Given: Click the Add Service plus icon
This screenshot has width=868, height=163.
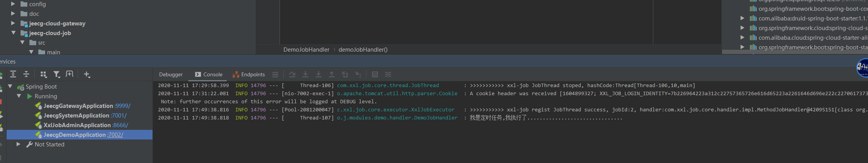Looking at the screenshot, I should click(x=87, y=74).
